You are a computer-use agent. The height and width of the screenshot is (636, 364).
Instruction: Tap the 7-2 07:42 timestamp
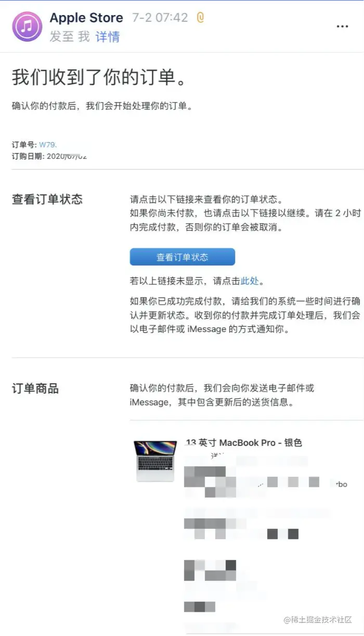click(x=160, y=18)
